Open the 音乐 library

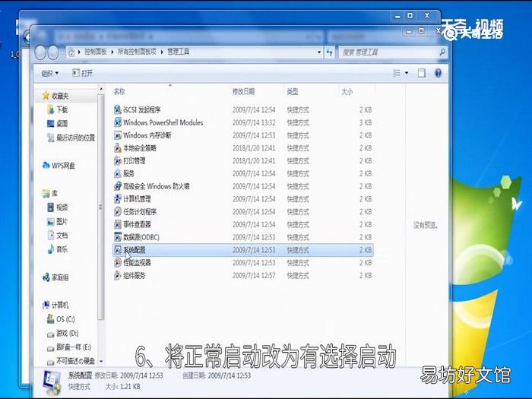point(57,249)
